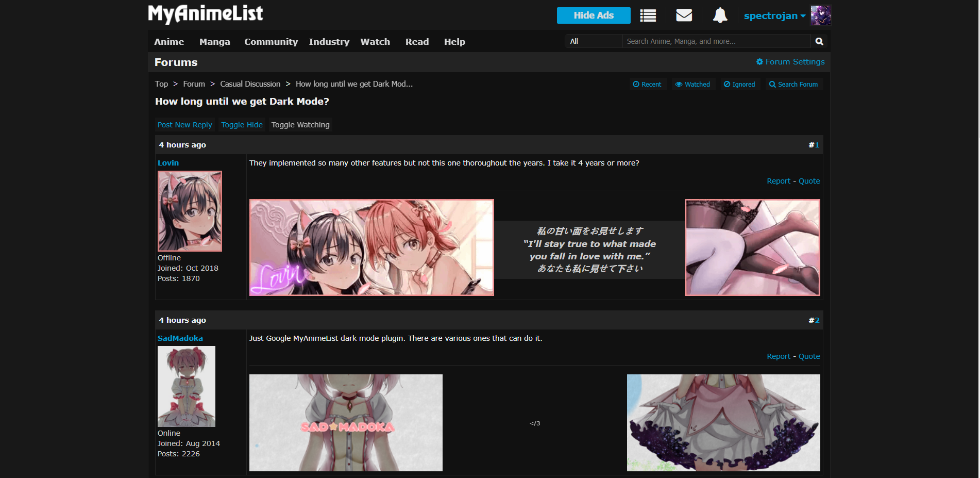
Task: Open the spectrojan account dropdown
Action: pos(774,16)
